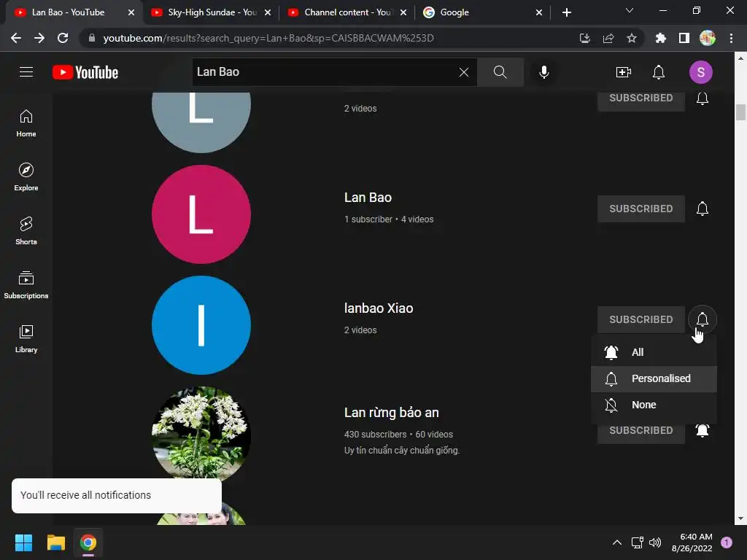Click SUBSCRIBED button for lanbao Xiao
This screenshot has height=560, width=747.
(640, 319)
